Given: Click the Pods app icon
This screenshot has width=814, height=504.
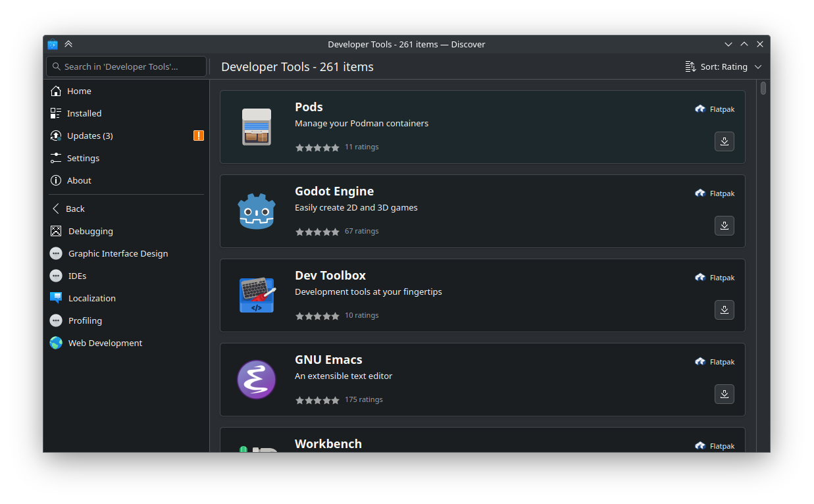Looking at the screenshot, I should point(256,127).
